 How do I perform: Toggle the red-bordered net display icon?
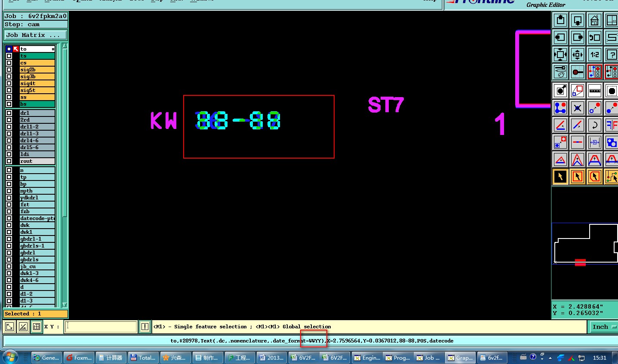pyautogui.click(x=595, y=72)
